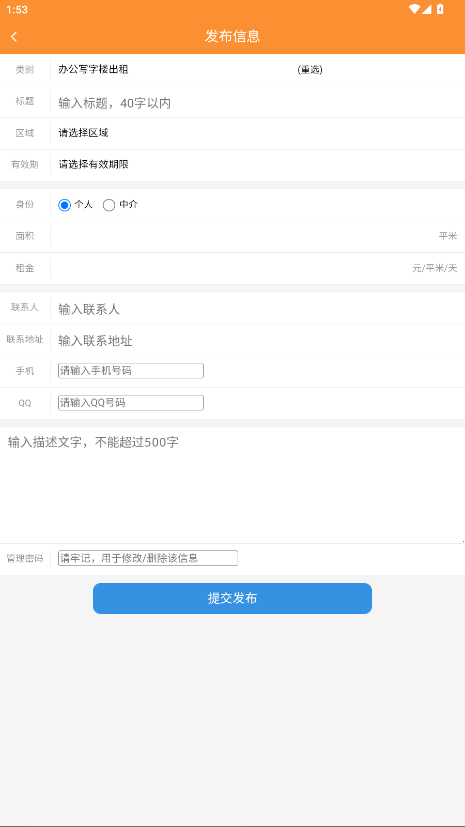
Task: Click the (重选) reselect category link
Action: tap(310, 70)
